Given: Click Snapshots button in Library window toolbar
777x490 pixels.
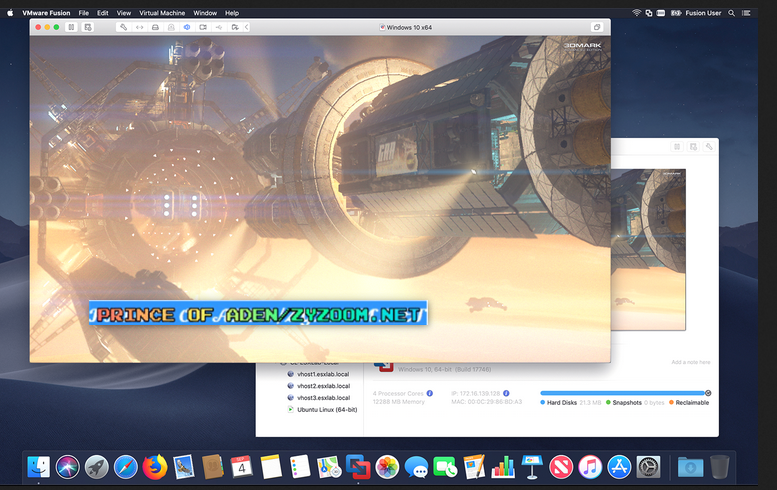Looking at the screenshot, I should click(693, 147).
